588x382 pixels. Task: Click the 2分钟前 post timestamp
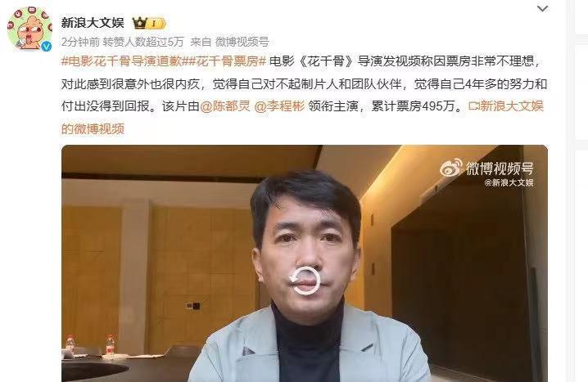click(80, 42)
